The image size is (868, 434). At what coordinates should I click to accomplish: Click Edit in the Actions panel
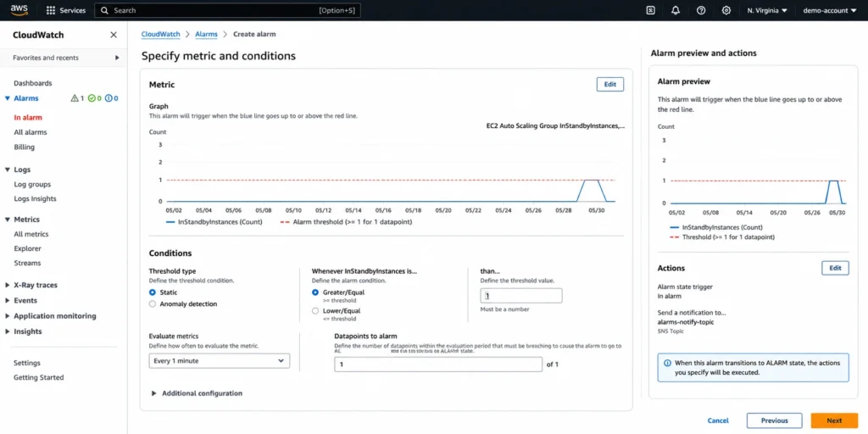click(835, 268)
